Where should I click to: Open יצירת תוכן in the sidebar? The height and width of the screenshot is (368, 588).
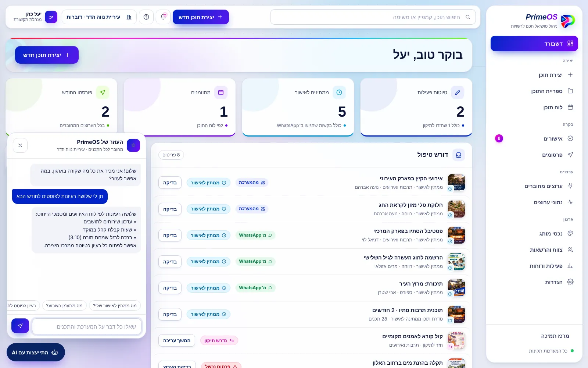tap(534, 75)
